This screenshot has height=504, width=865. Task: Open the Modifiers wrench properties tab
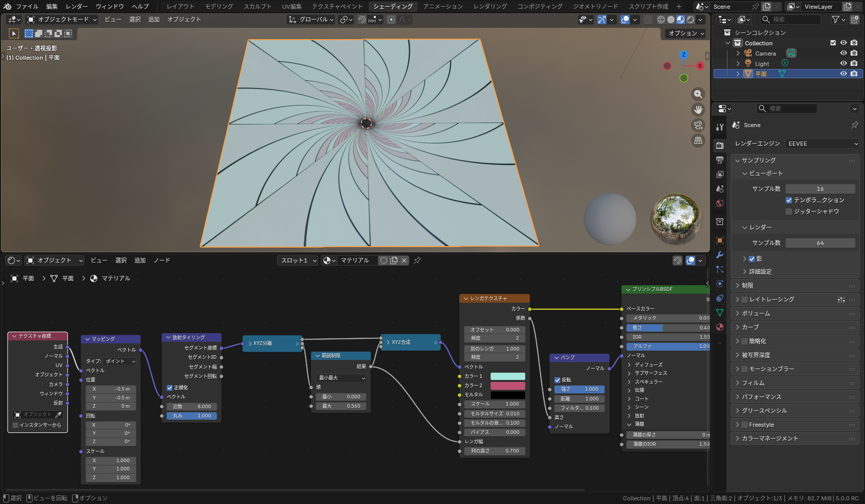click(720, 255)
